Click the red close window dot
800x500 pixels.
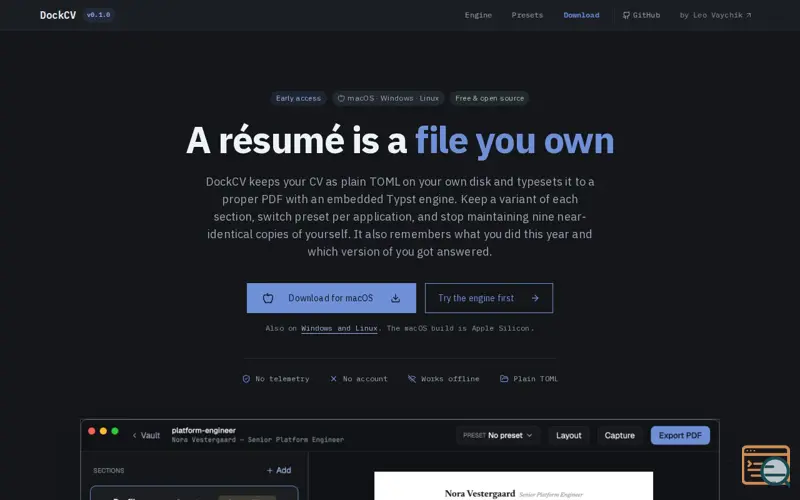(92, 431)
